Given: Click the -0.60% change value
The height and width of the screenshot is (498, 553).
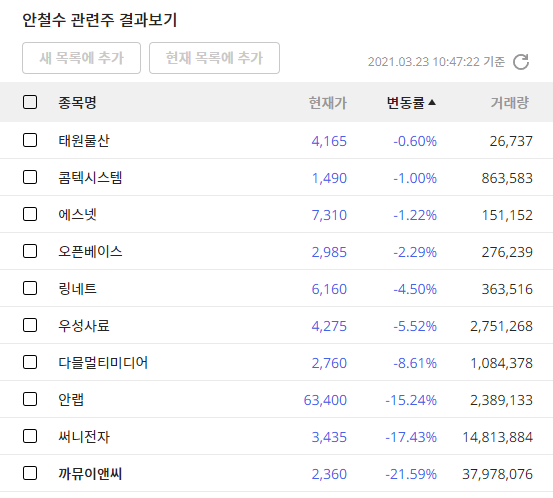Looking at the screenshot, I should (x=415, y=141).
